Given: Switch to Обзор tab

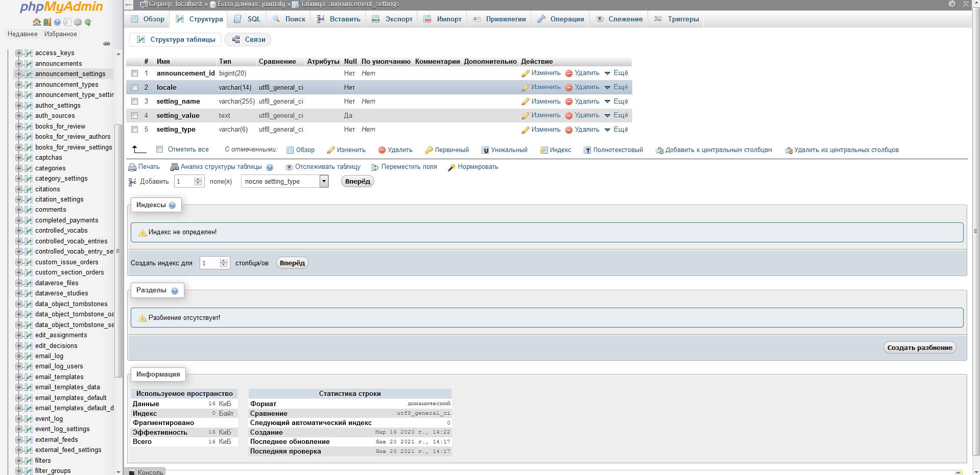Looking at the screenshot, I should click(148, 19).
